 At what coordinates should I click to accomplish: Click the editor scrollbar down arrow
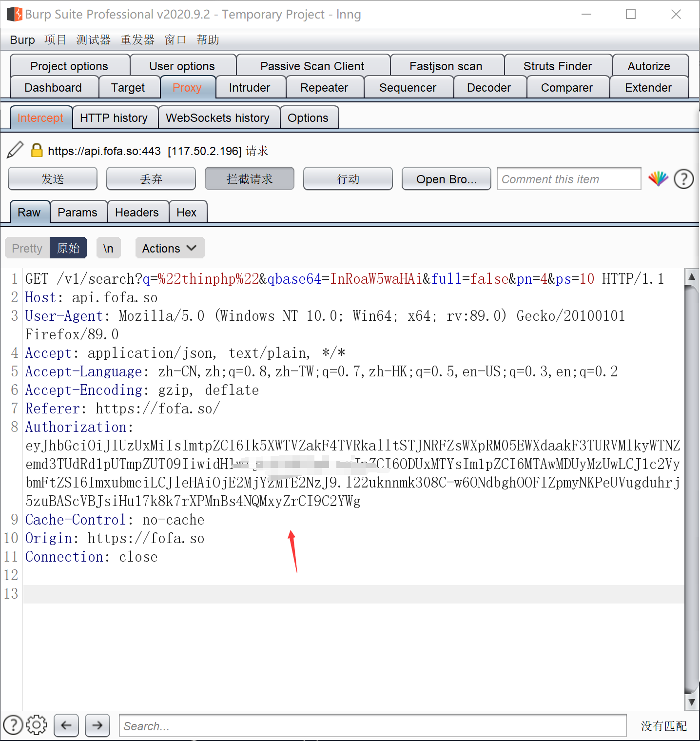click(692, 702)
